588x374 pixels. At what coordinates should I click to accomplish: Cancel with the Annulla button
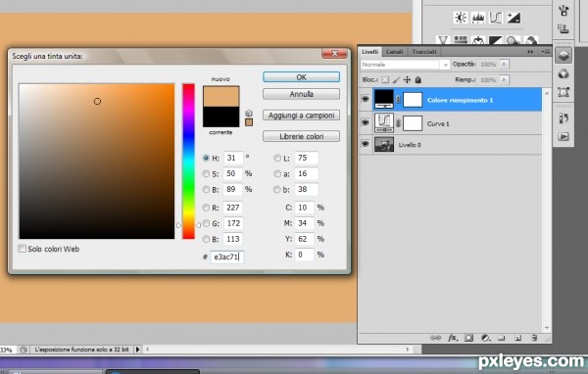click(x=301, y=94)
